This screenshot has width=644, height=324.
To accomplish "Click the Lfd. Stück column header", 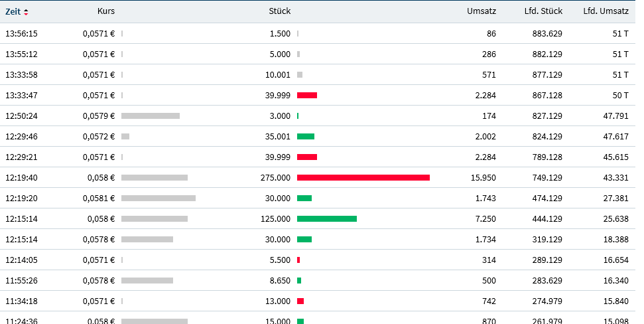I will click(541, 11).
